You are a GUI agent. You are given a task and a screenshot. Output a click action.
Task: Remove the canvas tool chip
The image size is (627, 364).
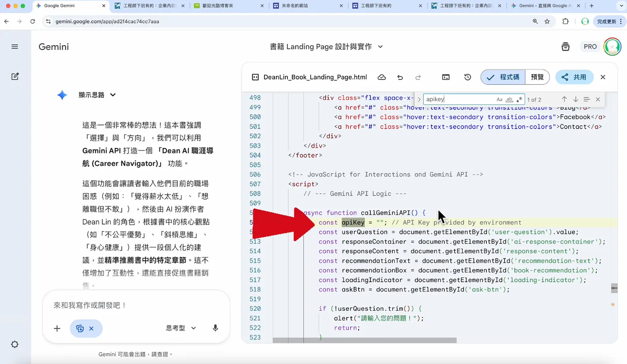coord(91,328)
